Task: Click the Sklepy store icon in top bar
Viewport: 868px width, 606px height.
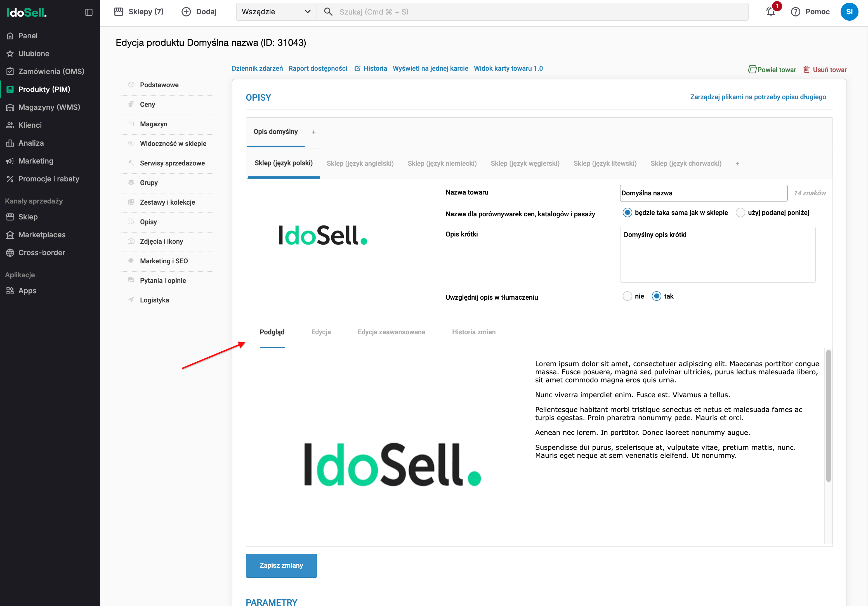Action: 118,12
